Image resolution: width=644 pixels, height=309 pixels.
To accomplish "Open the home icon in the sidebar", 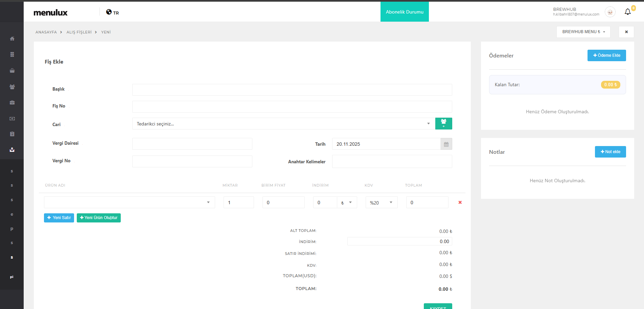I will coord(12,39).
